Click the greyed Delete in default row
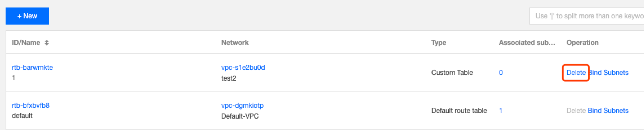 pyautogui.click(x=576, y=111)
